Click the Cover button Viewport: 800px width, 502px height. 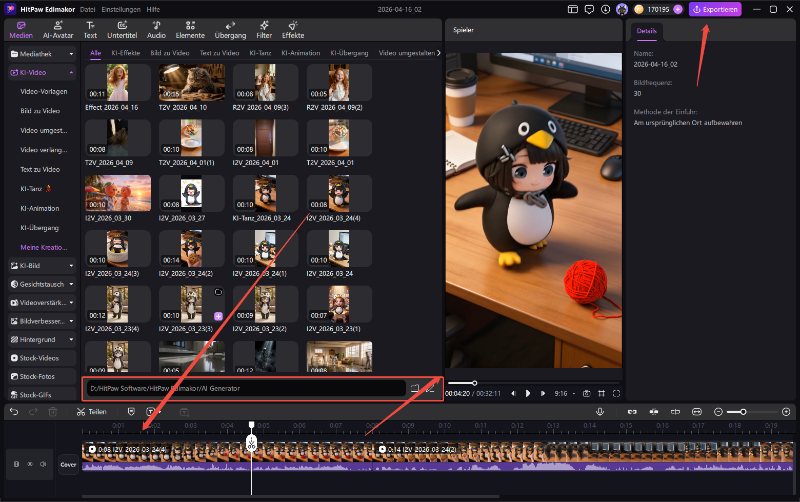68,465
